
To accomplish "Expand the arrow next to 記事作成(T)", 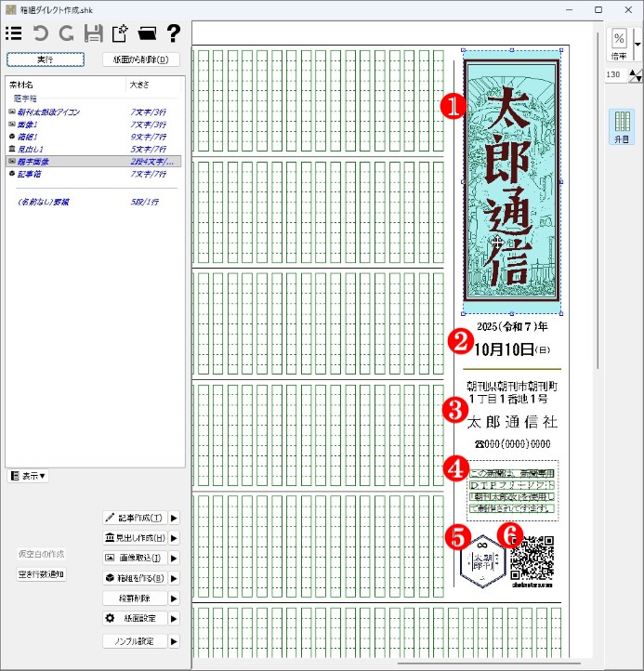I will coord(173,518).
